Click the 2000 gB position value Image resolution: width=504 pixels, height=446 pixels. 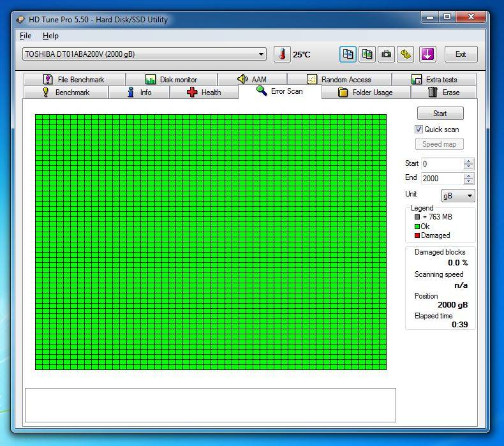pos(452,304)
